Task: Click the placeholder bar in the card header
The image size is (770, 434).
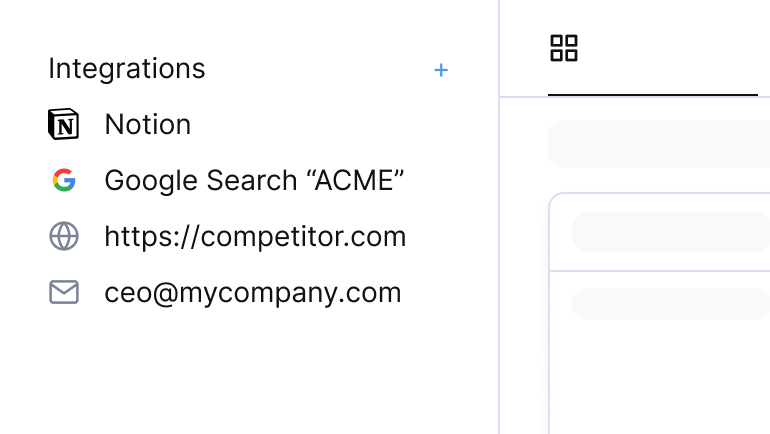Action: [x=670, y=232]
